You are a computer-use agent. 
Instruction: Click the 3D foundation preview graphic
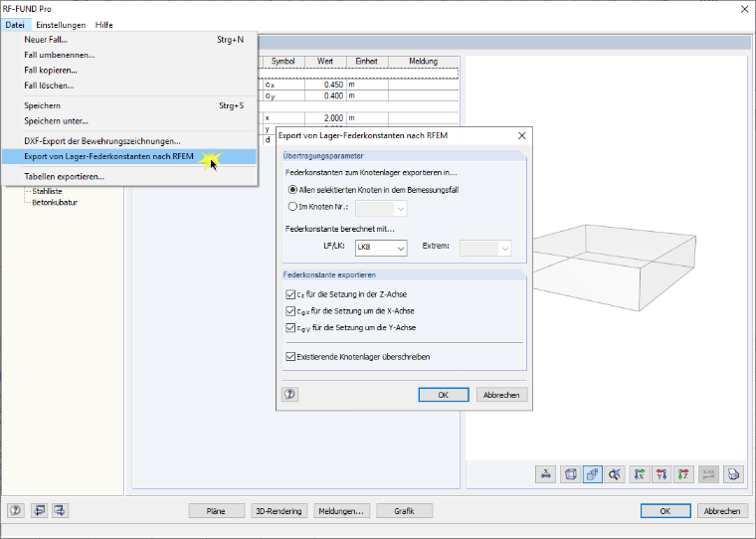point(615,267)
